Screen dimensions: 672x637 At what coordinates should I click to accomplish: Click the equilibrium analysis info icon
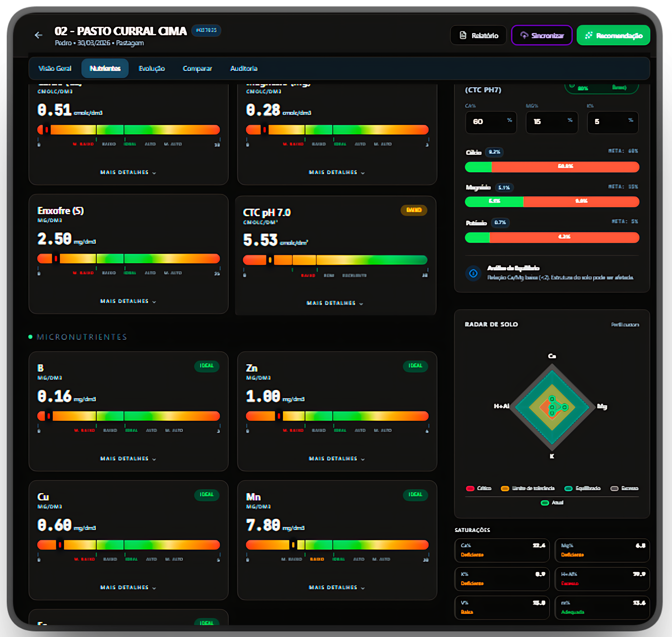(x=473, y=273)
